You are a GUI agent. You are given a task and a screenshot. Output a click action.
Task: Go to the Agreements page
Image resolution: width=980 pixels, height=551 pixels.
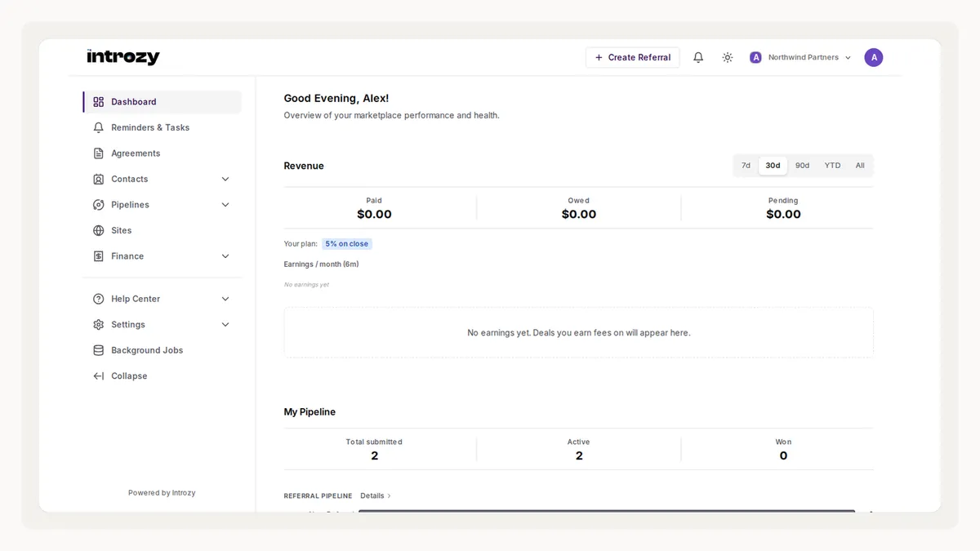coord(163,153)
